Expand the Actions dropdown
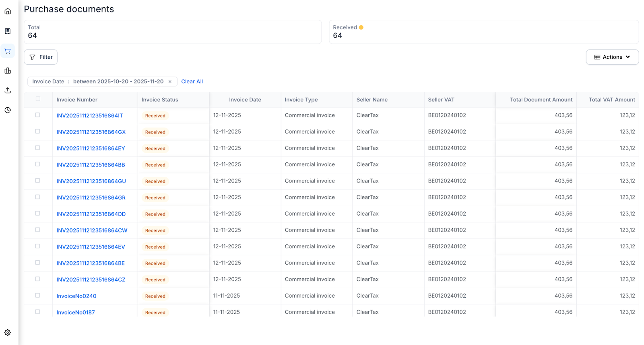The image size is (644, 345). pyautogui.click(x=612, y=57)
